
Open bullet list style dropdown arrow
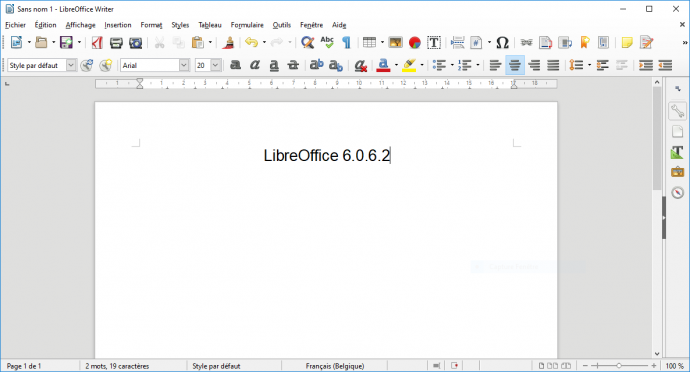click(452, 66)
